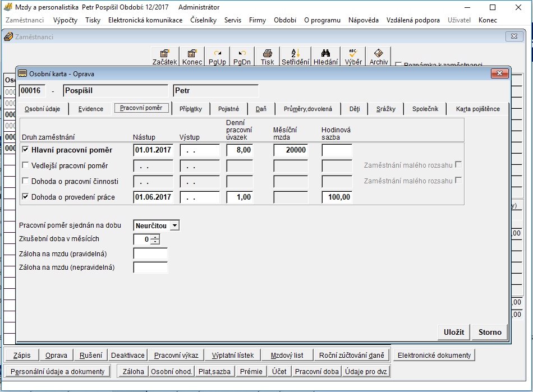The width and height of the screenshot is (533, 392).
Task: Enable Vedlejší pracovní poměr checkbox
Action: (x=25, y=165)
